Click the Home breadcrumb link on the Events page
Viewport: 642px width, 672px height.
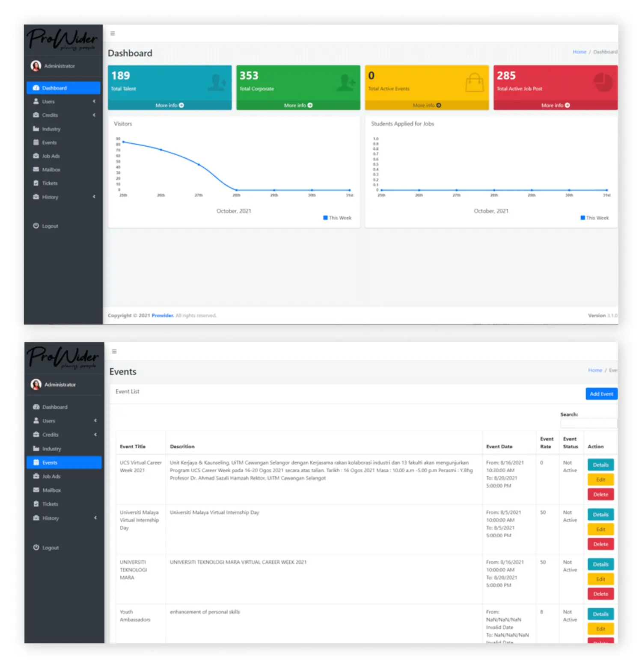coord(594,370)
